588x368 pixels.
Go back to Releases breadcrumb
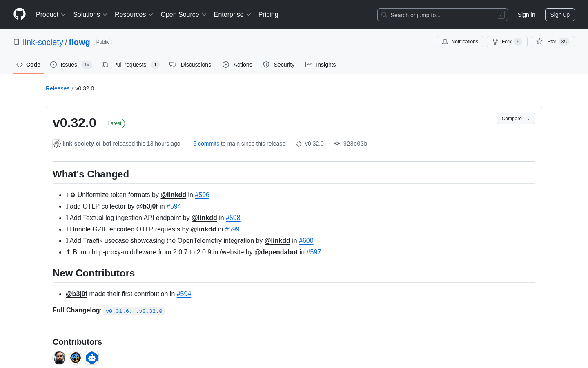[x=58, y=88]
